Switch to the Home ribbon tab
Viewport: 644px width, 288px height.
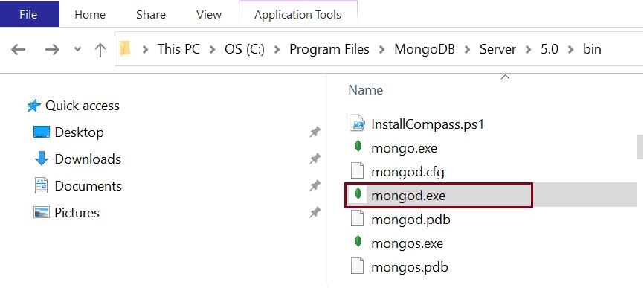(x=91, y=15)
